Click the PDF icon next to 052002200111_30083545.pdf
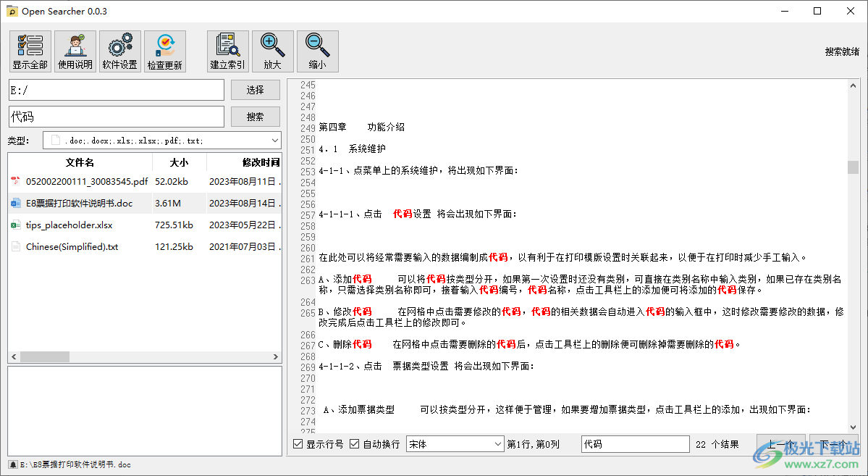This screenshot has width=868, height=476. [16, 181]
